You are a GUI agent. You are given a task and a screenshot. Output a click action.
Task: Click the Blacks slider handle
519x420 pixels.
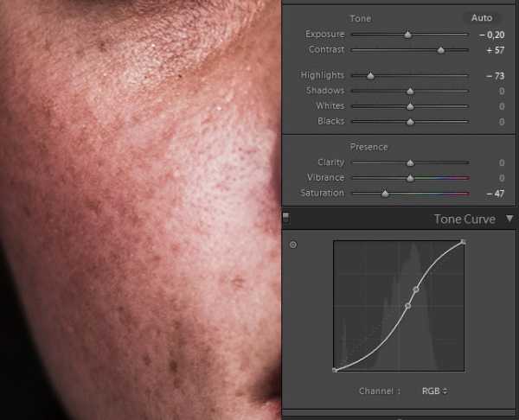(410, 122)
